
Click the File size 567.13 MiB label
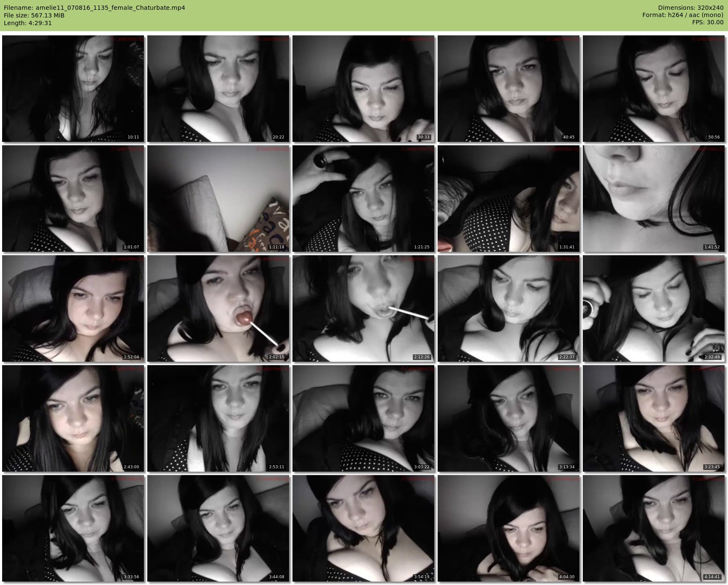[x=34, y=15]
